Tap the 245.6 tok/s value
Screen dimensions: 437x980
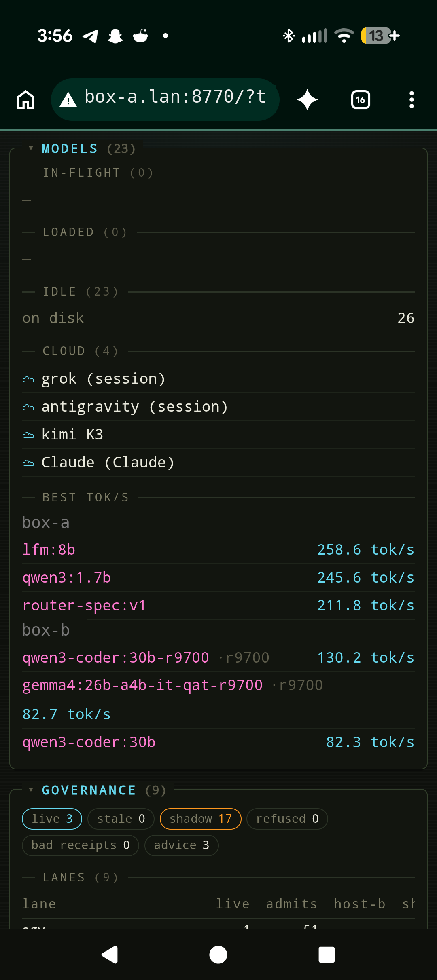366,578
